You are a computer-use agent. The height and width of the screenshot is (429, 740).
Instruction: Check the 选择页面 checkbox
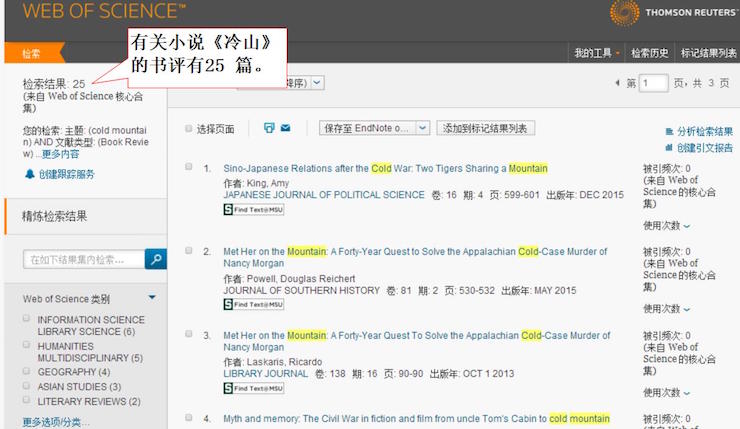click(189, 129)
